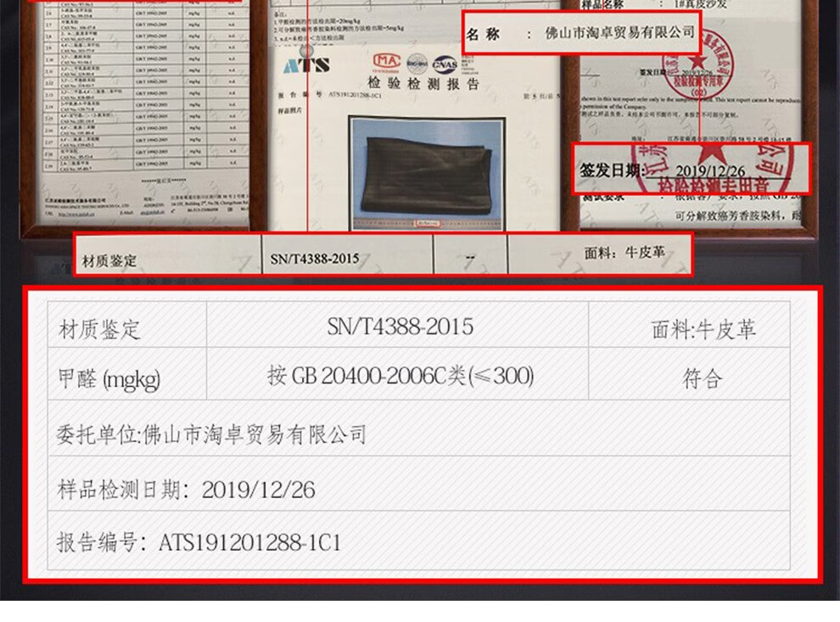
Task: Click the 甲醛 (mgkg) cell
Action: [x=127, y=374]
